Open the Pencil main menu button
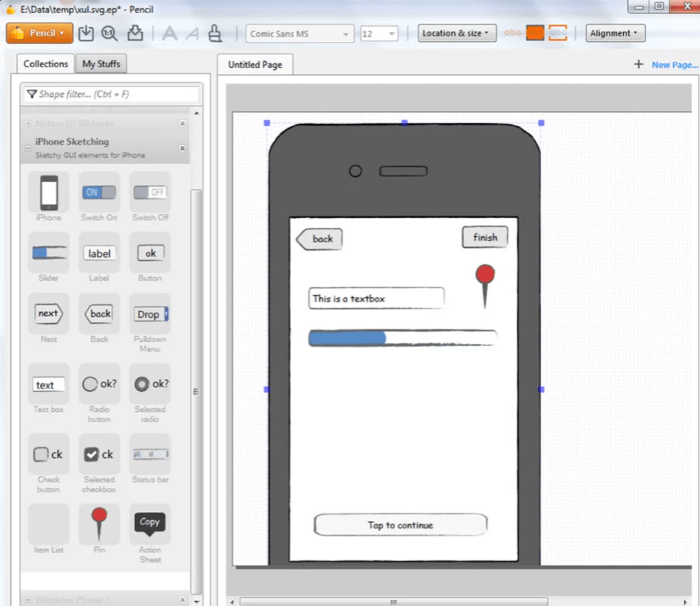 pyautogui.click(x=40, y=33)
